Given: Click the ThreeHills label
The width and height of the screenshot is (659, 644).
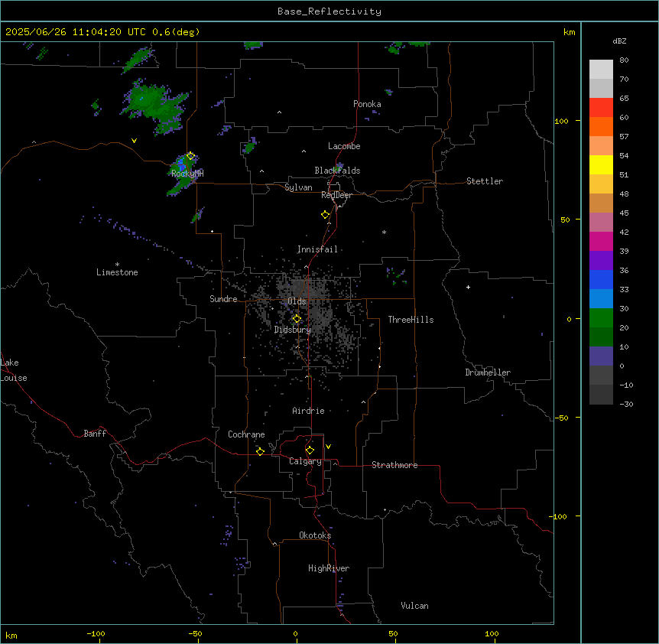Looking at the screenshot, I should [411, 320].
